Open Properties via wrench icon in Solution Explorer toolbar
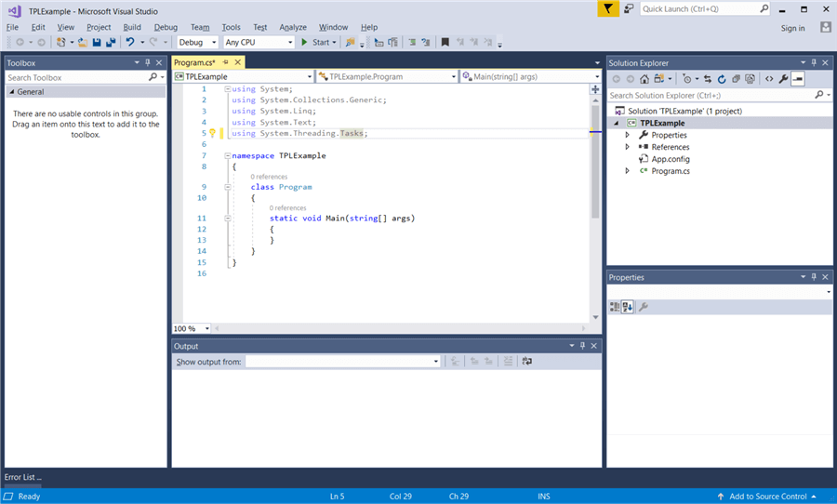 (x=783, y=79)
